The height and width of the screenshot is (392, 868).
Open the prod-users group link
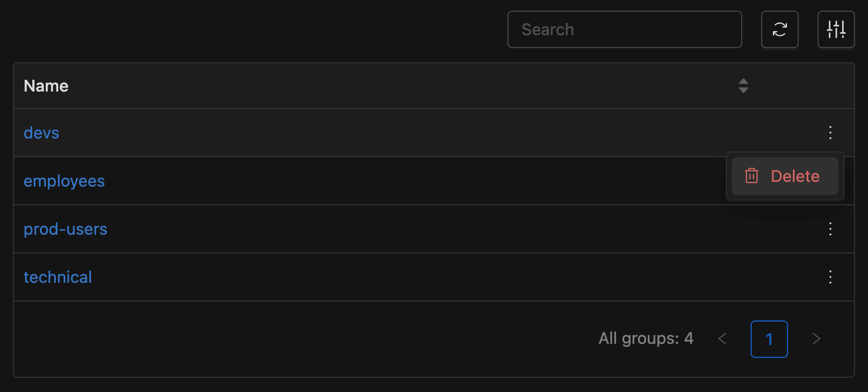point(65,229)
